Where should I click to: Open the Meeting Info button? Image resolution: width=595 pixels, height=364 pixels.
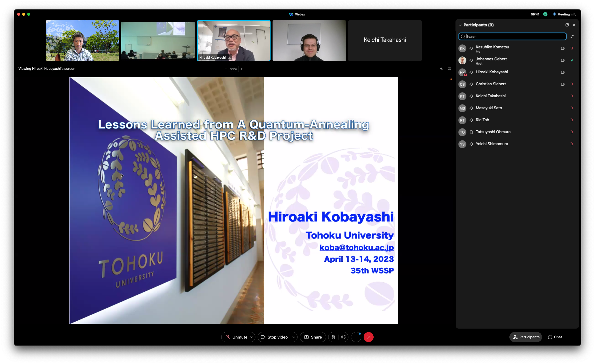(565, 14)
